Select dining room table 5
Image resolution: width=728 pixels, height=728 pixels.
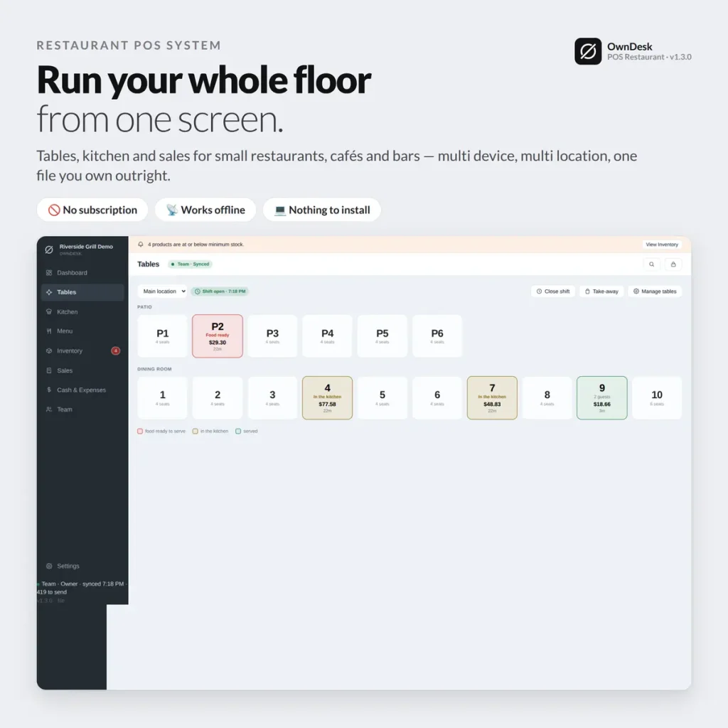(x=382, y=398)
